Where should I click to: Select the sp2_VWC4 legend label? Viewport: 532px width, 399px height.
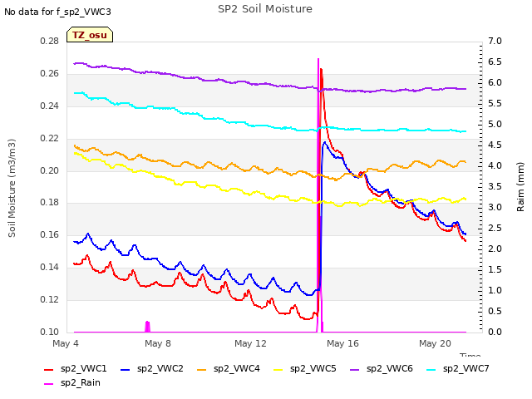(x=236, y=369)
